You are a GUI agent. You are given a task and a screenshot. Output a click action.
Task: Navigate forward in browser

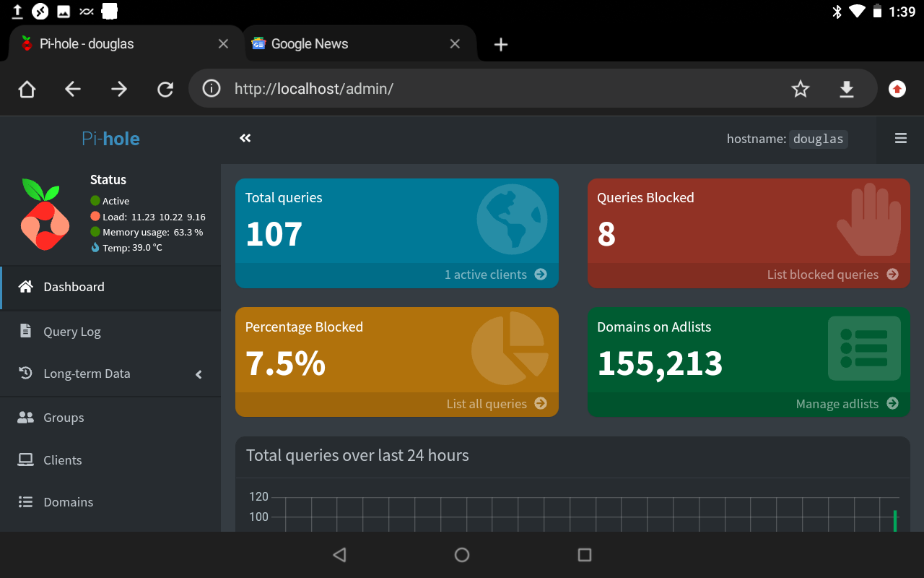[x=119, y=89]
